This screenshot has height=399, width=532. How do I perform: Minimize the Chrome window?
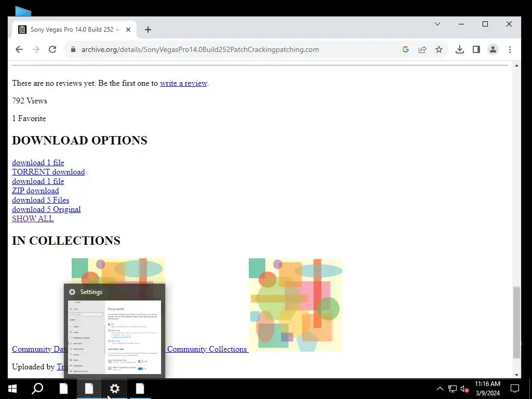tap(461, 24)
